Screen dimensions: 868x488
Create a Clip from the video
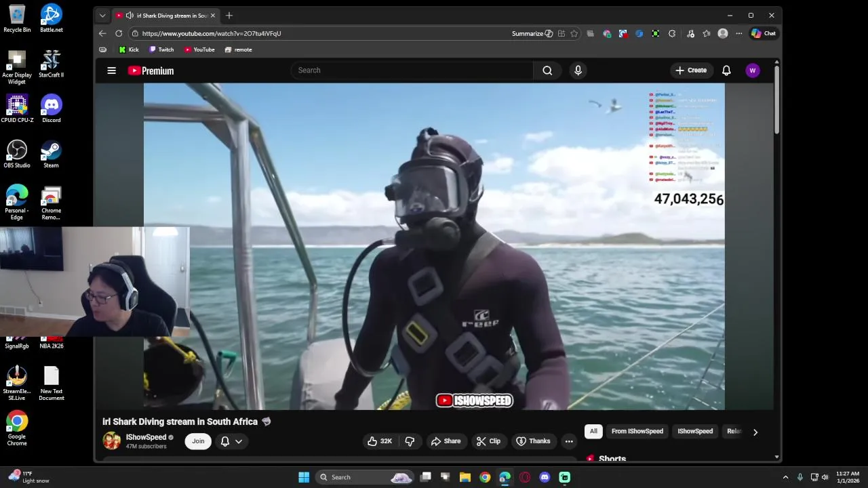click(x=488, y=441)
